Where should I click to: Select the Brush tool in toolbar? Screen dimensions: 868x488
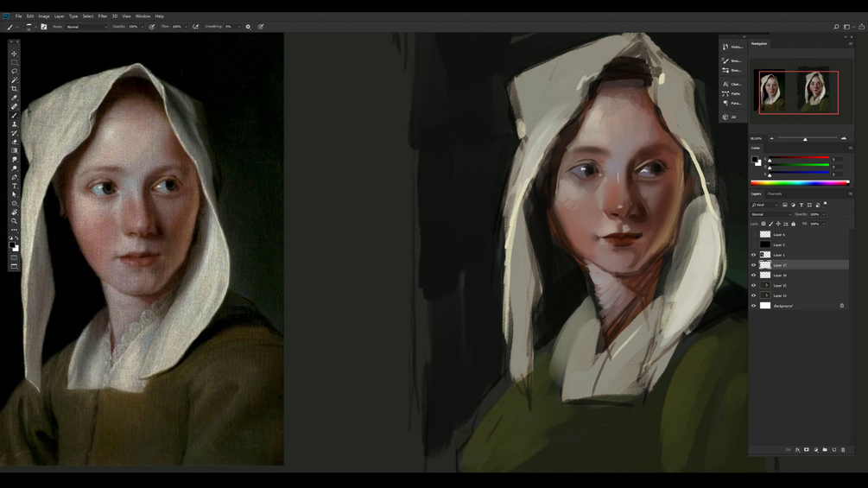(15, 116)
